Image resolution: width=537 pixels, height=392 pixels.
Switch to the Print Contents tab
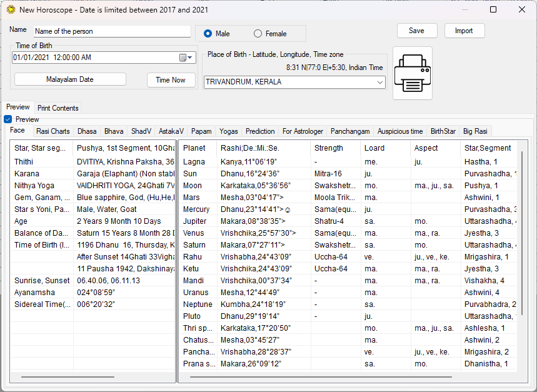[58, 108]
